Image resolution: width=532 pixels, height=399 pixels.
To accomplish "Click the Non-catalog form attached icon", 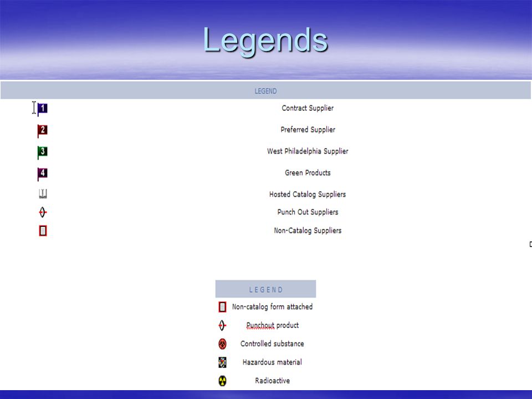I will point(222,307).
